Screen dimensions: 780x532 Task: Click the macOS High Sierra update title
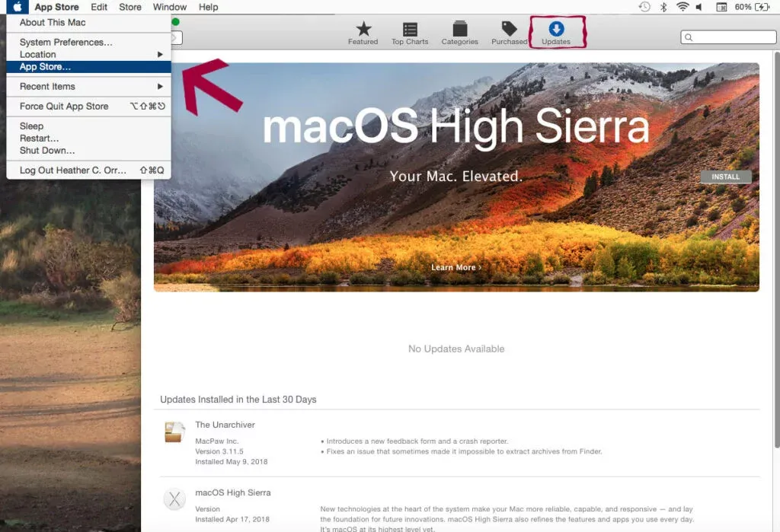point(233,492)
